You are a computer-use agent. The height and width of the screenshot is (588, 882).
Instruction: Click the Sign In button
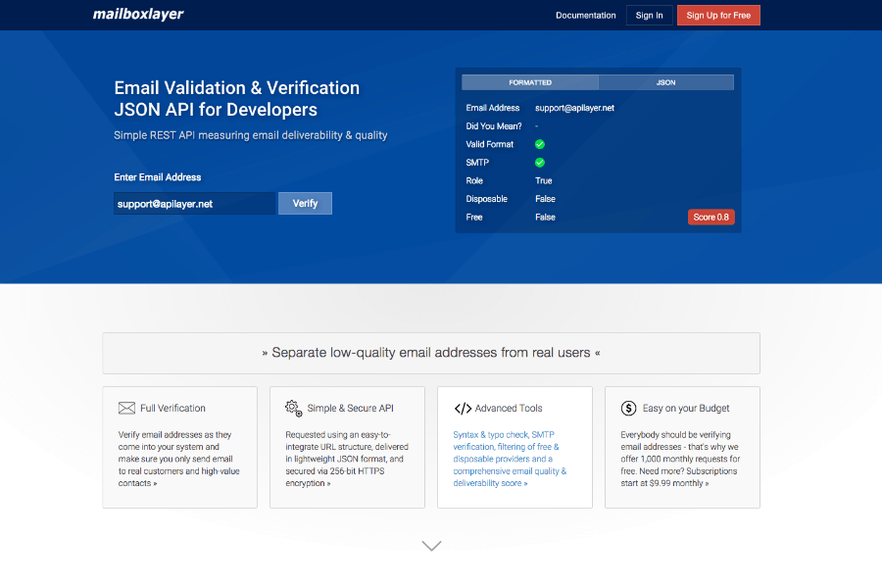pyautogui.click(x=649, y=15)
